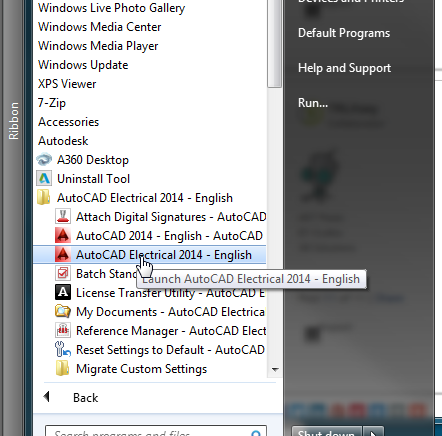Click the Shut down button
Image resolution: width=442 pixels, height=436 pixels.
[327, 431]
